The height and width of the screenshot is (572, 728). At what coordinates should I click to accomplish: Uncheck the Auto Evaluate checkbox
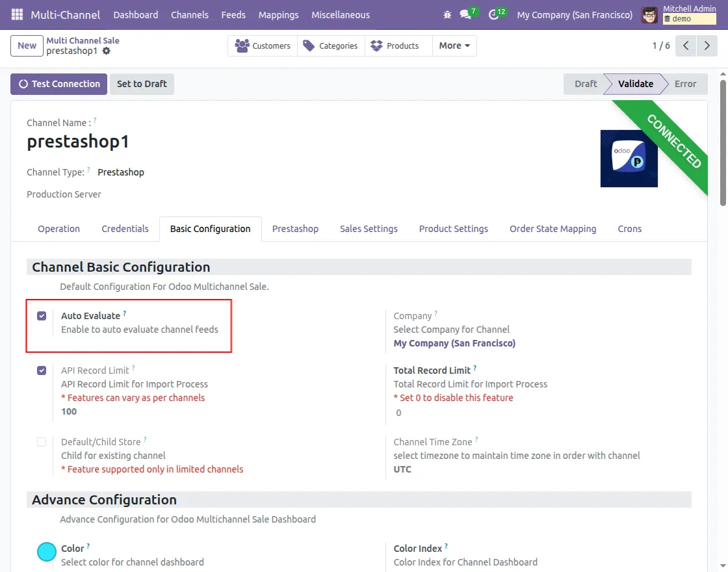[x=42, y=316]
